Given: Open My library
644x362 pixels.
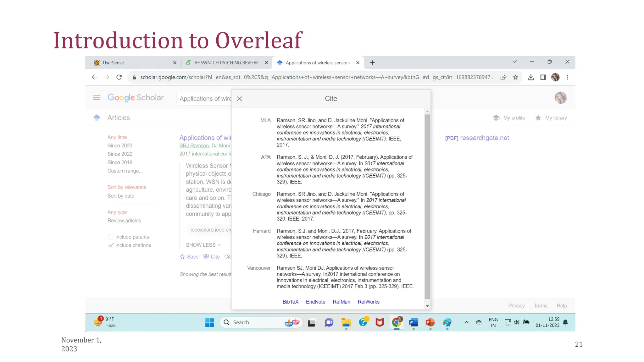Looking at the screenshot, I should click(551, 118).
